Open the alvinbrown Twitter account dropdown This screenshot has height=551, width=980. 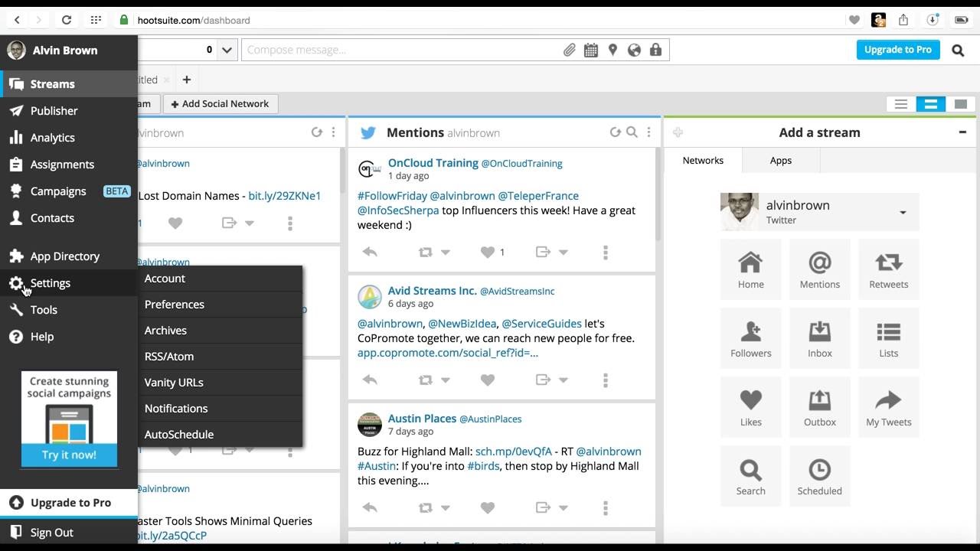tap(820, 212)
